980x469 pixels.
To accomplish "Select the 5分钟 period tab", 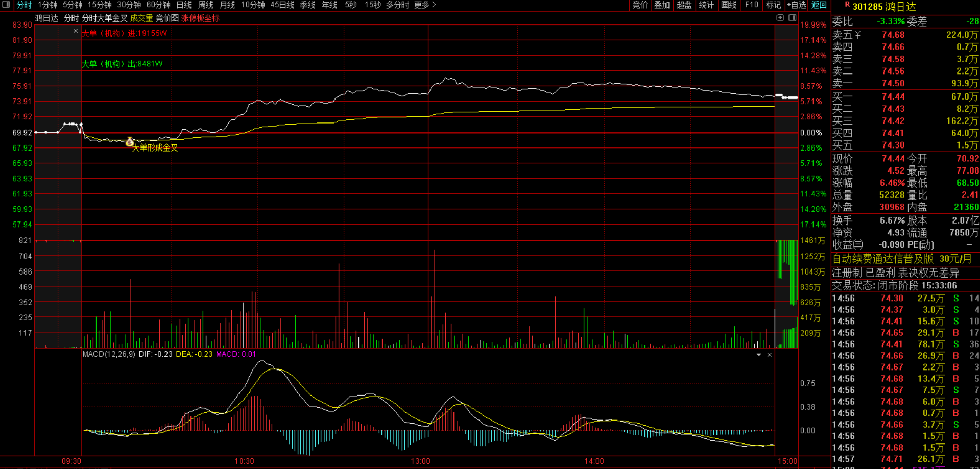I will pyautogui.click(x=73, y=5).
